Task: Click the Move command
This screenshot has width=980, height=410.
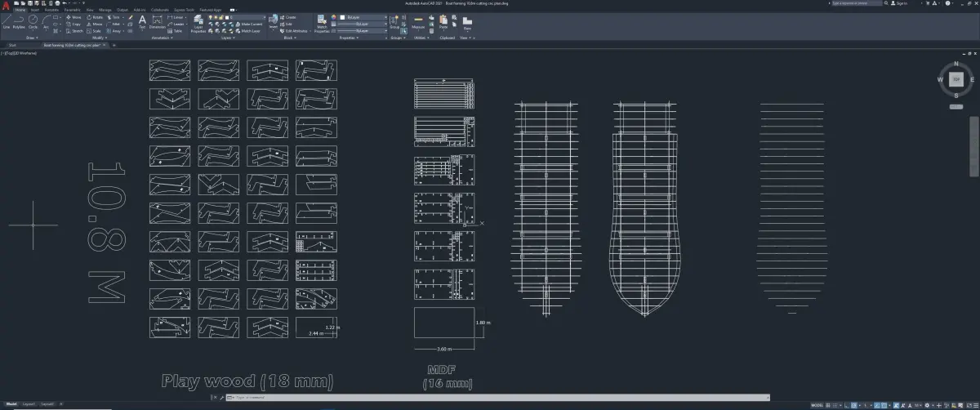Action: coord(73,17)
